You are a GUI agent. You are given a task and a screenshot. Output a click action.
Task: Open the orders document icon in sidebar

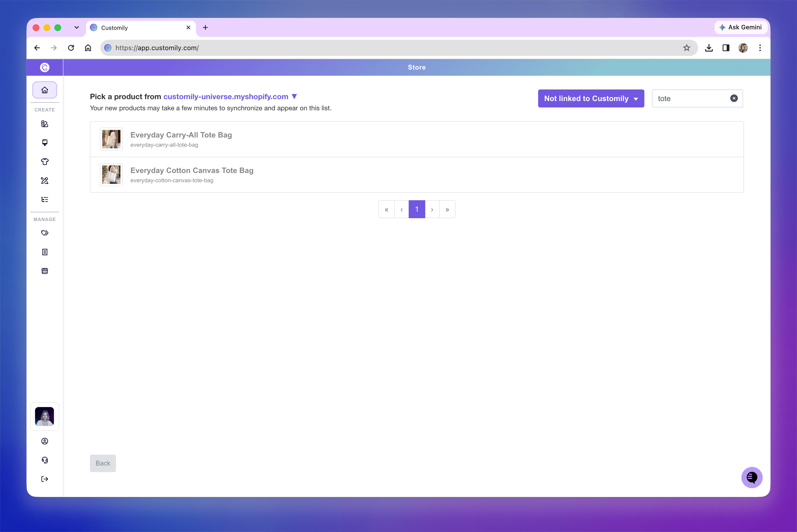(x=44, y=252)
